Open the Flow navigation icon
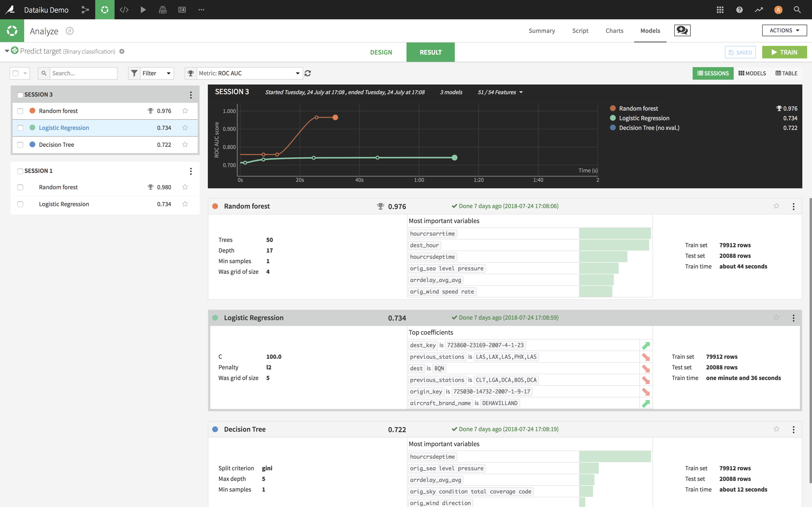This screenshot has height=507, width=812. [85, 10]
